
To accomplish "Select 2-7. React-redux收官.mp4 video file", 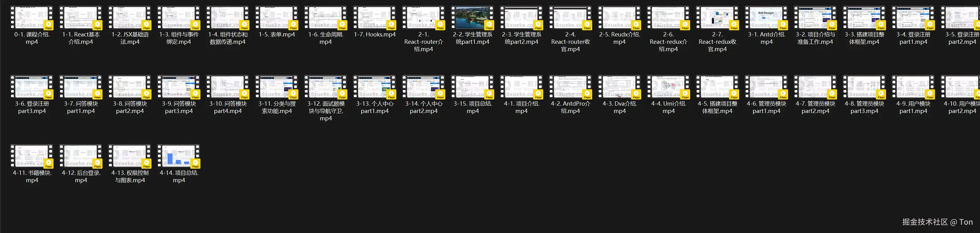I will tap(717, 18).
